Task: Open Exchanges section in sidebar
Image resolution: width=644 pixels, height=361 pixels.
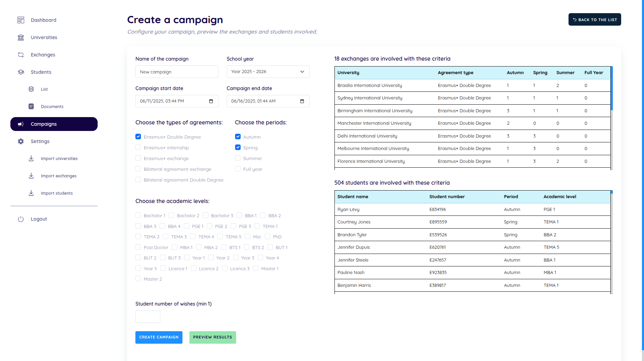Action: [x=54, y=55]
